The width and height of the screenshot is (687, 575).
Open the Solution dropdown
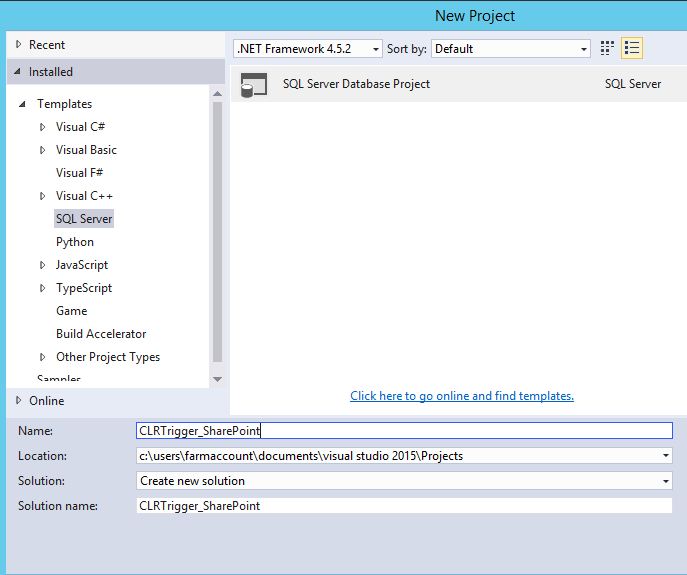click(x=666, y=481)
